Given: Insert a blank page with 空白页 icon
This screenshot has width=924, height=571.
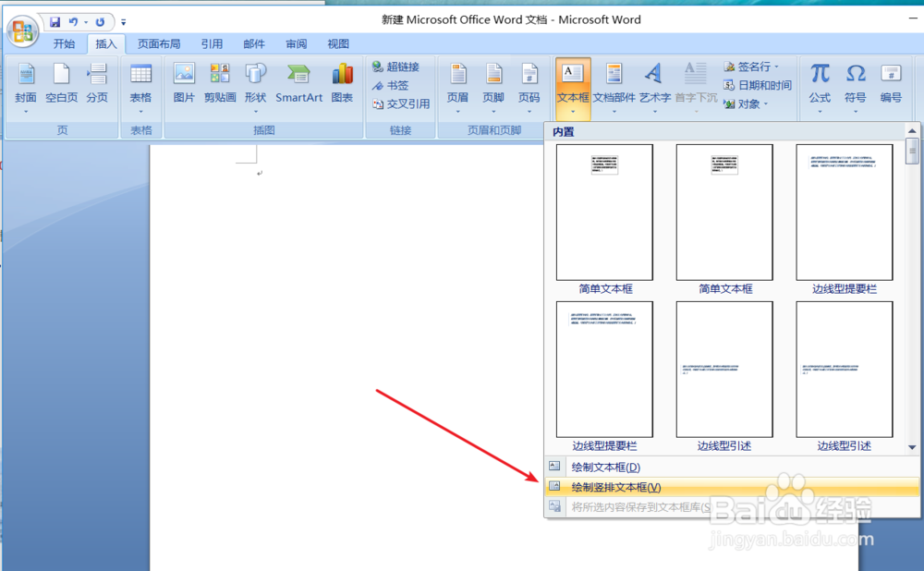Looking at the screenshot, I should coord(61,83).
